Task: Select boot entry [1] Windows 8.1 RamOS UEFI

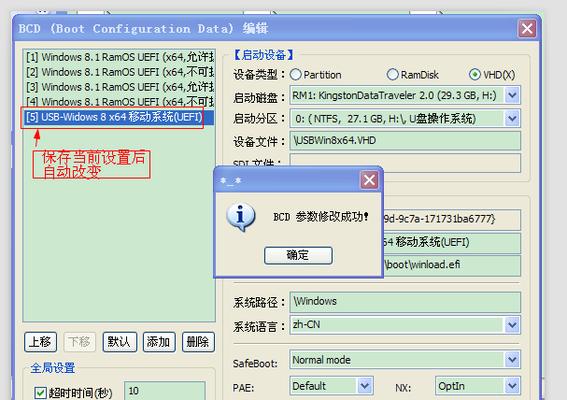Action: pos(120,57)
